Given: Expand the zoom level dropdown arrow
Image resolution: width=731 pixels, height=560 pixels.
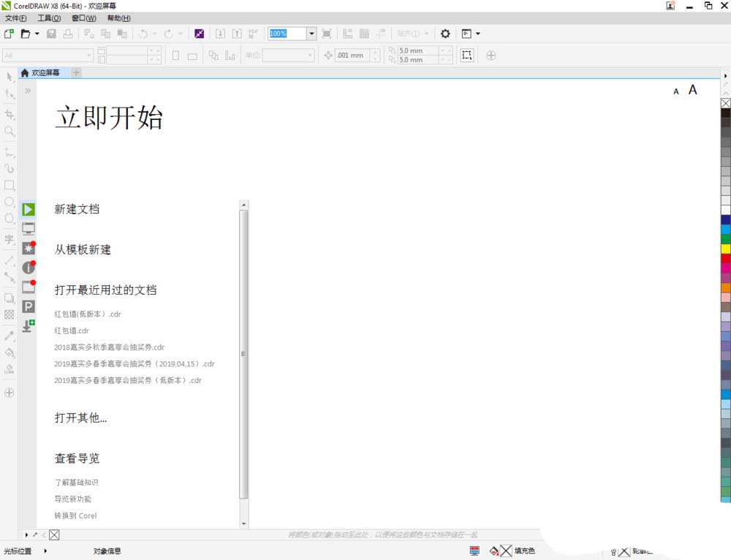Looking at the screenshot, I should click(x=311, y=34).
